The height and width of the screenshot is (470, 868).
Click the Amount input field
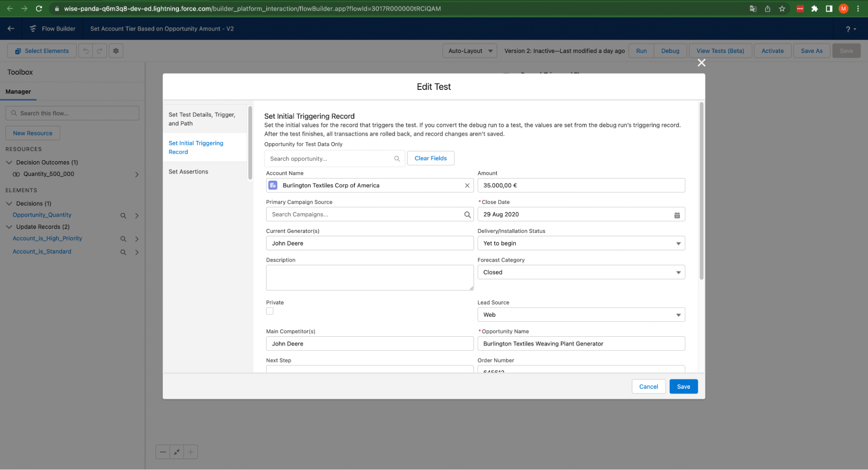[x=581, y=185]
